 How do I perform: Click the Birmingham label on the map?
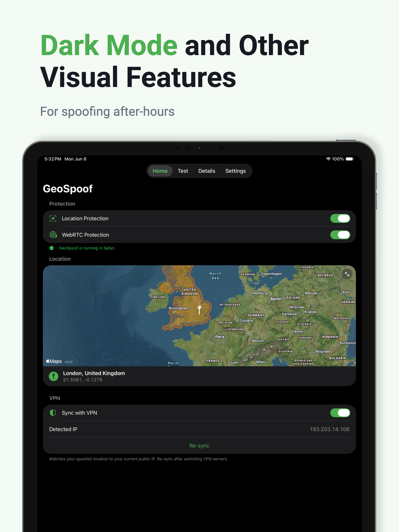click(178, 308)
